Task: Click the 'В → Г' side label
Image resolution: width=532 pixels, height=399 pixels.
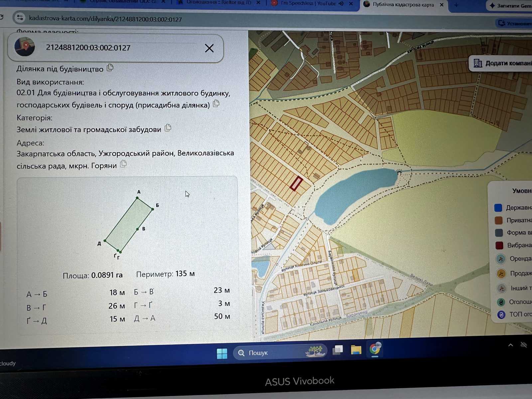Action: (36, 308)
